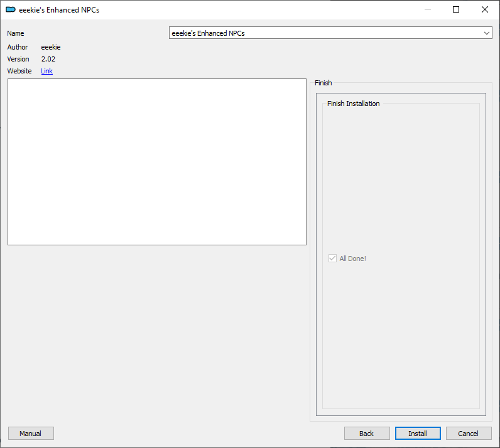
Task: Click the author name eeekie
Action: 51,47
